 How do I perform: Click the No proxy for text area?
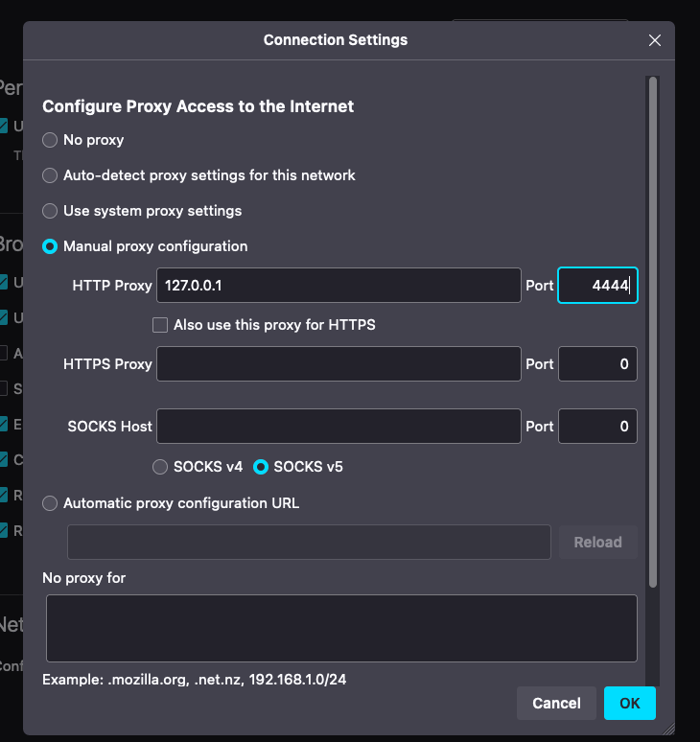click(341, 629)
